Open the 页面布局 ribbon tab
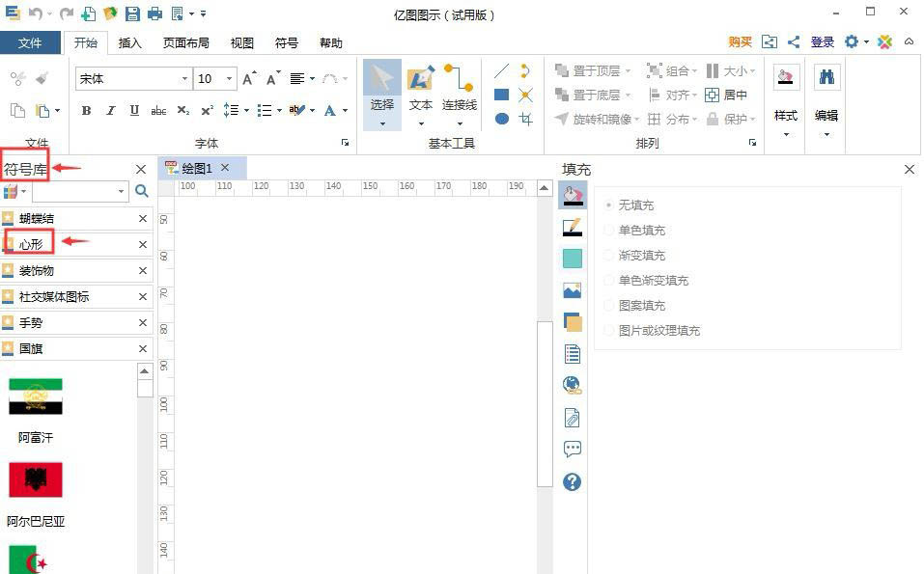Image resolution: width=924 pixels, height=574 pixels. (185, 42)
